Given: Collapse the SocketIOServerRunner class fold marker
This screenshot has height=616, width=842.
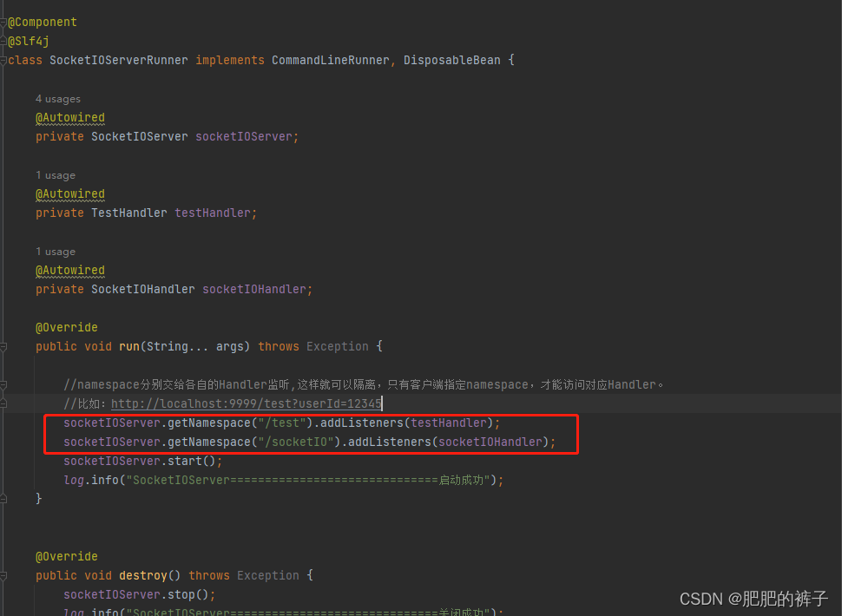Looking at the screenshot, I should tap(3, 61).
